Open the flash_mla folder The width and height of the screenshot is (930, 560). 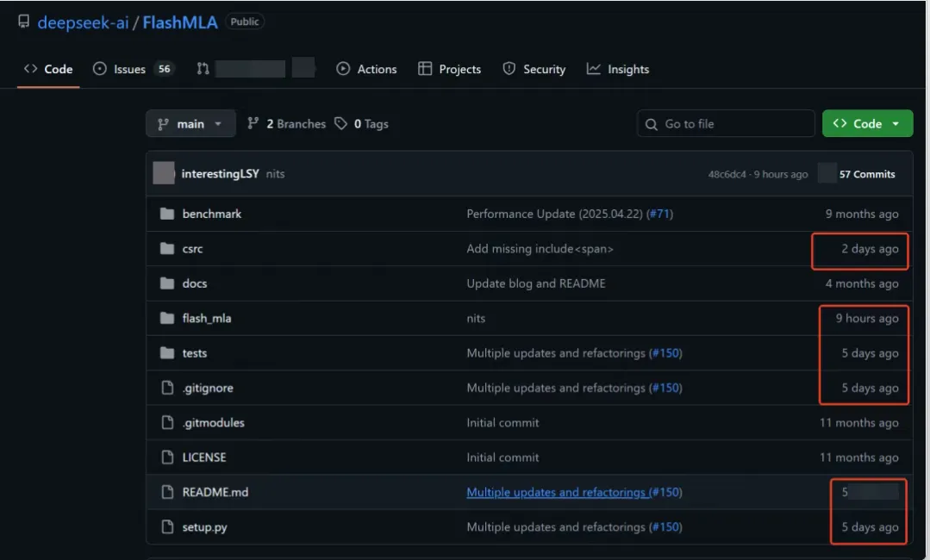(x=207, y=319)
